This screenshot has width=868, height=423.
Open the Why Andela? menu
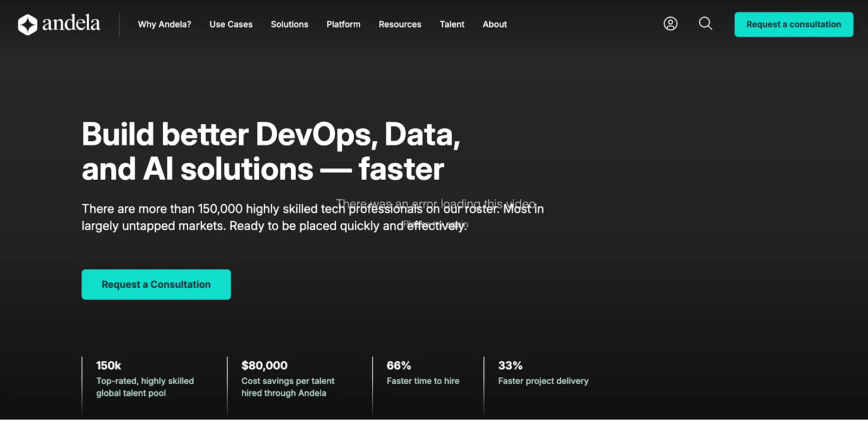point(164,24)
